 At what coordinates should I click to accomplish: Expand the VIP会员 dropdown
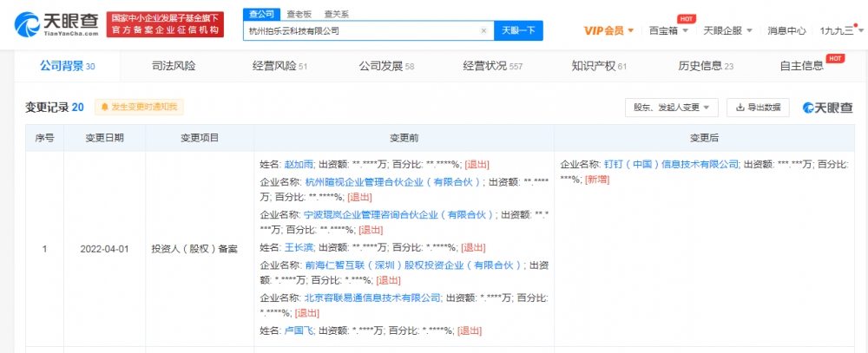click(609, 30)
